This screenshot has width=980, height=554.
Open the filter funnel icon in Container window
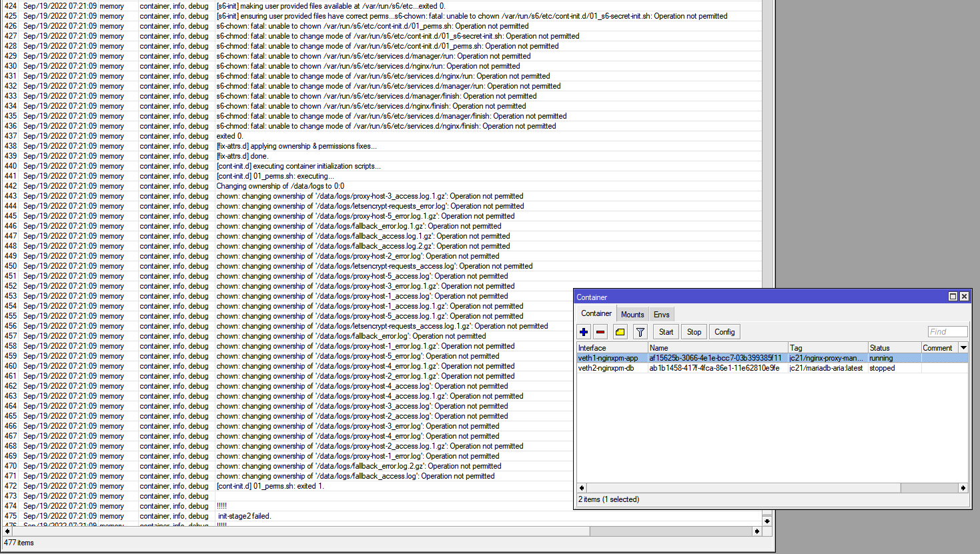[640, 332]
